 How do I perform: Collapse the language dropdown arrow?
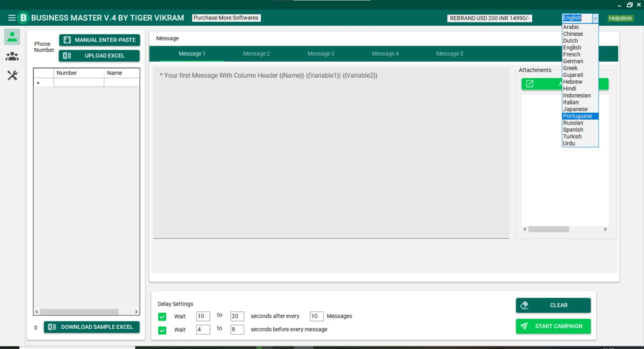[x=595, y=18]
